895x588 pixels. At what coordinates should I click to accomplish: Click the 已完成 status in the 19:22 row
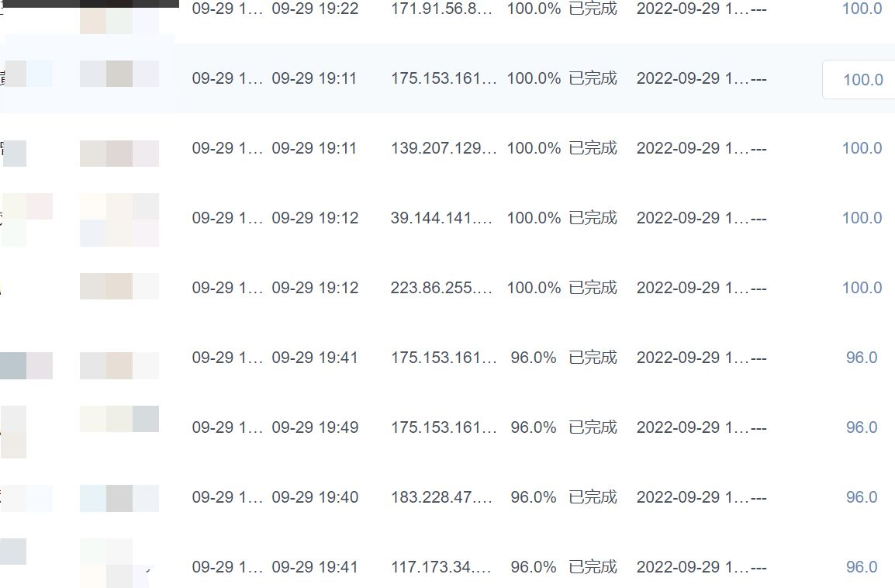click(593, 9)
